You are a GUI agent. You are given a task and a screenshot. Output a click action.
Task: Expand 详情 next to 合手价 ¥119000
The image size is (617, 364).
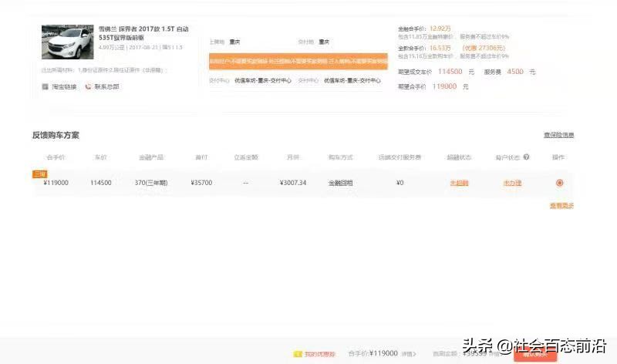(x=409, y=354)
